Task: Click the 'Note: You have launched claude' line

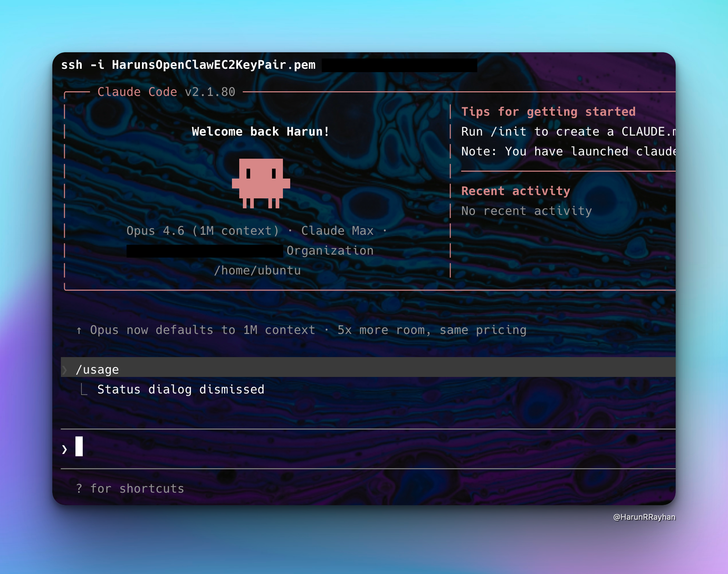Action: [x=568, y=151]
